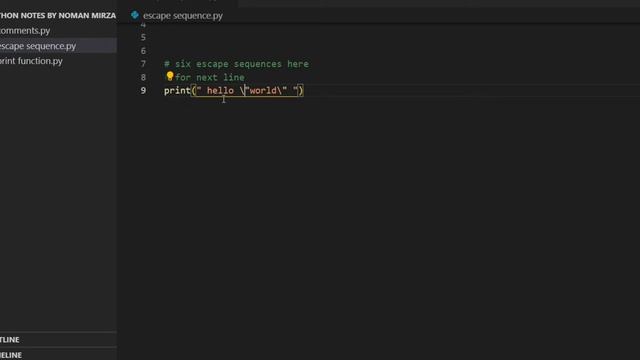Click the "for next line" comment text
The height and width of the screenshot is (360, 640).
(210, 78)
